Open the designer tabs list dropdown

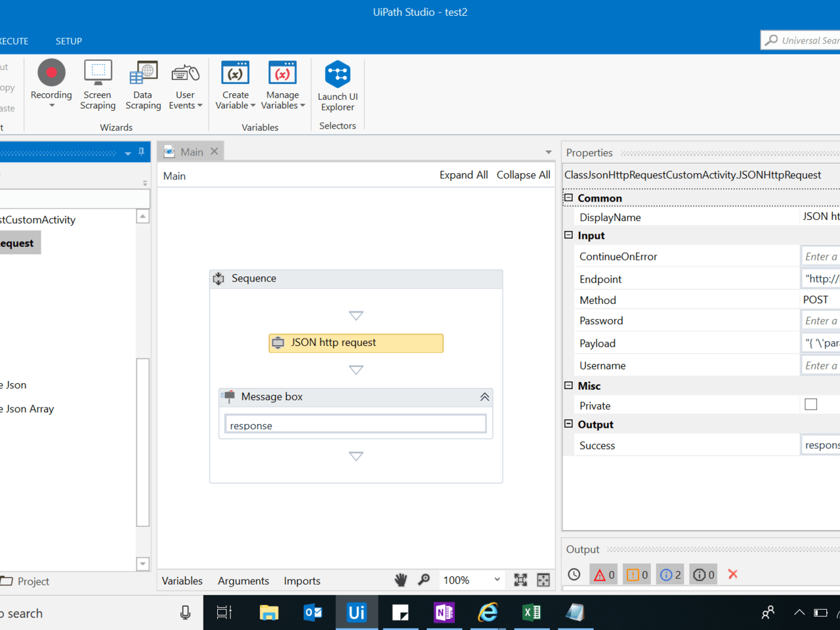click(x=549, y=152)
